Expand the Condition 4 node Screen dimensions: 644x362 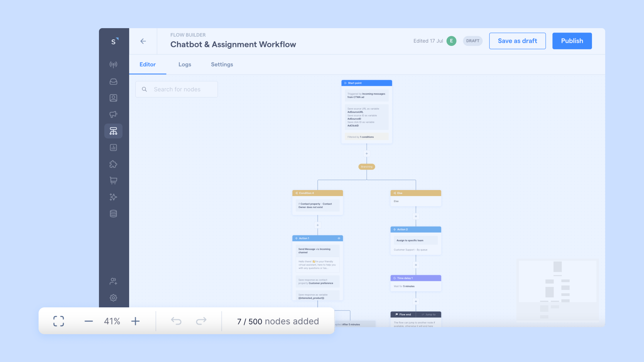[x=318, y=193]
